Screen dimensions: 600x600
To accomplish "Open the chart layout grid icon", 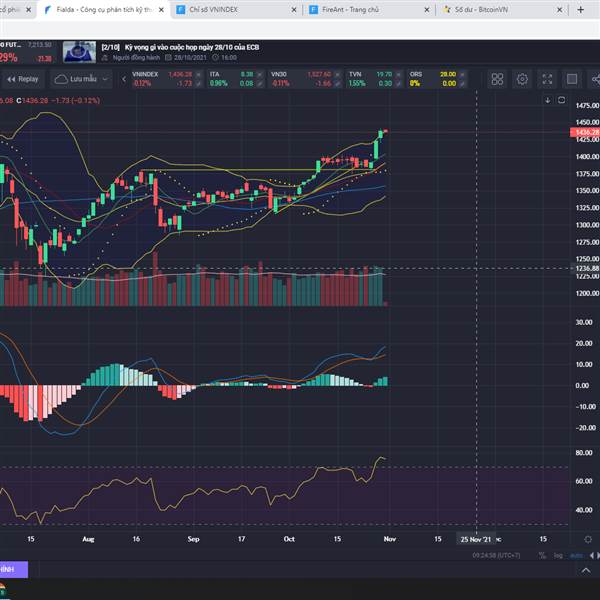I will (x=497, y=79).
